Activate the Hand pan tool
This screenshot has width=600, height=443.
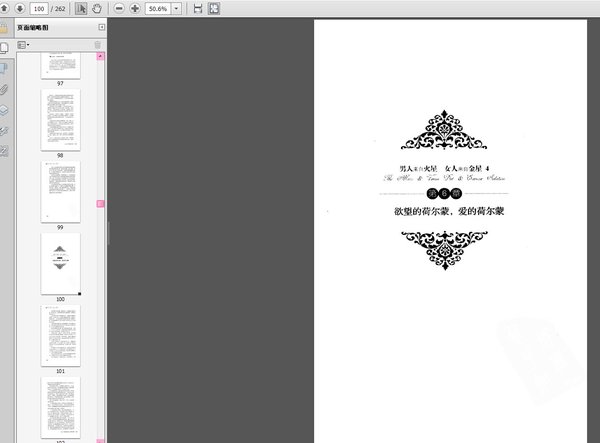[x=97, y=8]
